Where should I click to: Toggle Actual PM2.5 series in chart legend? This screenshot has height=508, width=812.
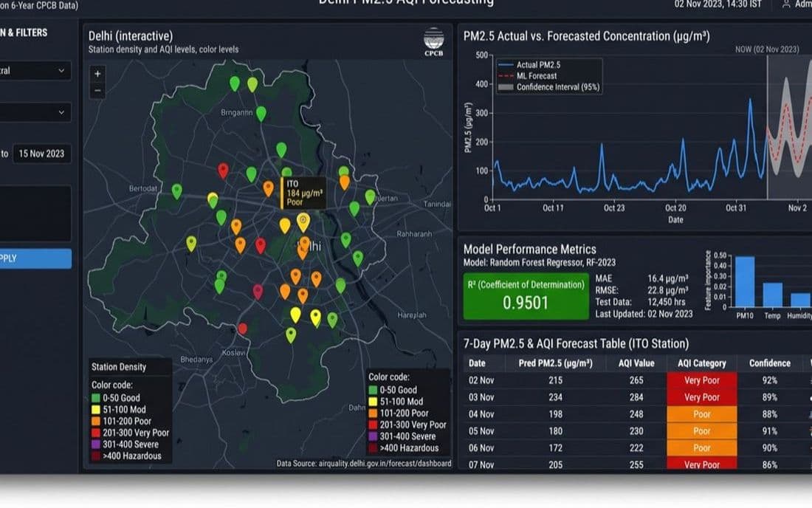pyautogui.click(x=529, y=65)
